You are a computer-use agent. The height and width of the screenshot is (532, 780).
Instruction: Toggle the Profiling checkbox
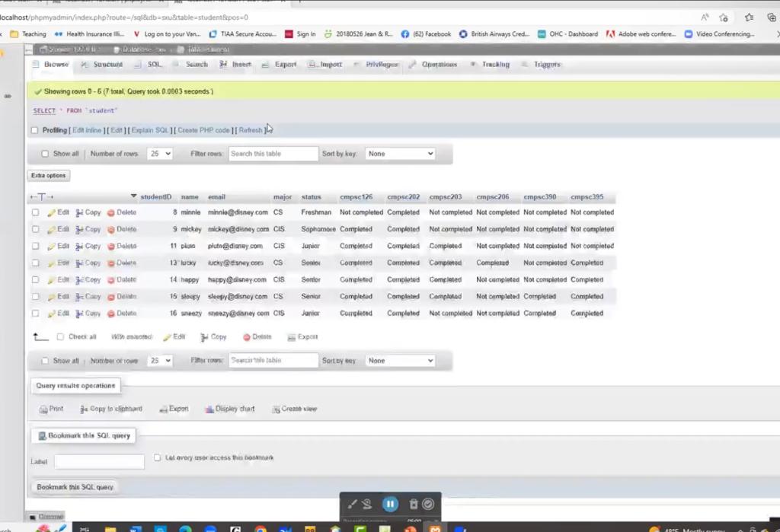pyautogui.click(x=34, y=130)
